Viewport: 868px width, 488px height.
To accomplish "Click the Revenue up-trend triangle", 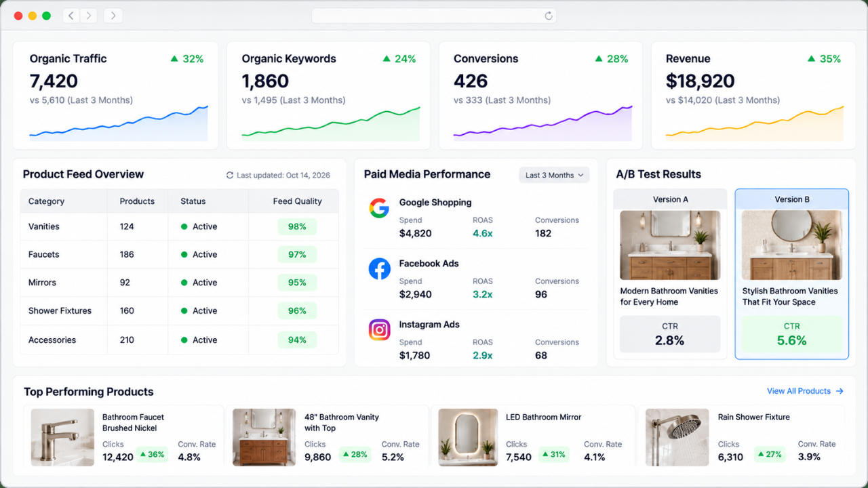I will [x=811, y=59].
